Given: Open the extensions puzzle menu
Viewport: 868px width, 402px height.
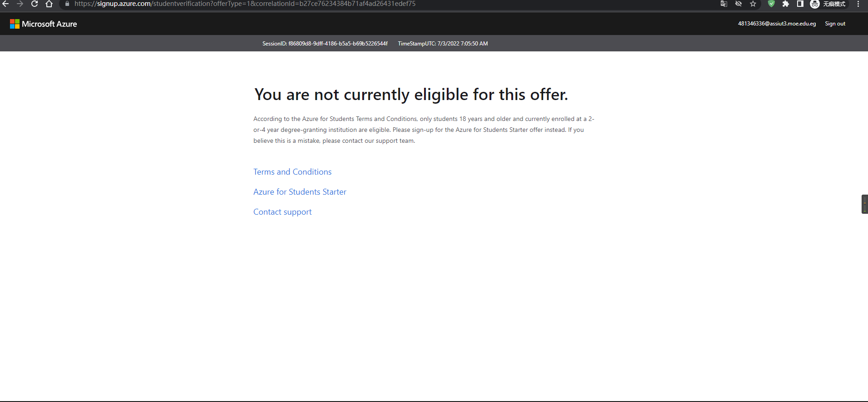Looking at the screenshot, I should [786, 4].
